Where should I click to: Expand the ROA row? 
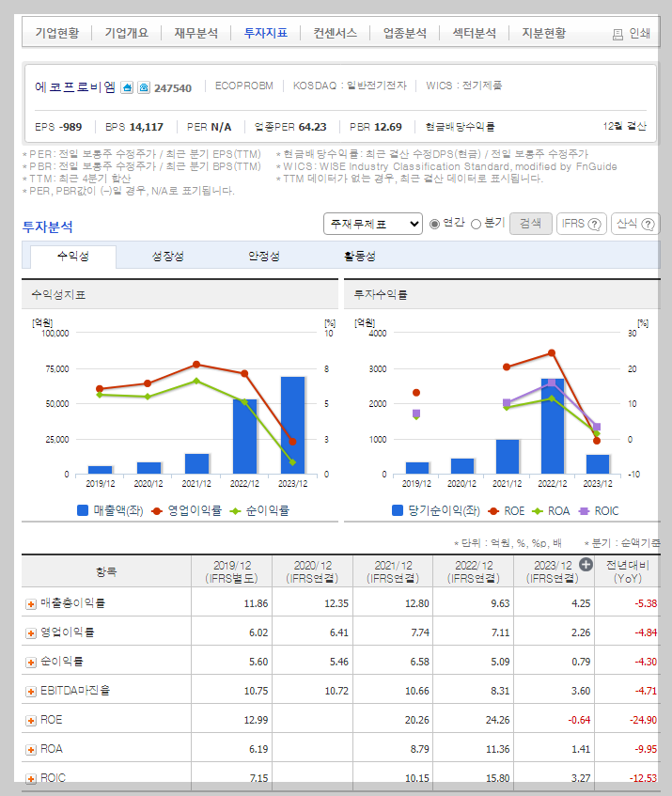[x=31, y=750]
